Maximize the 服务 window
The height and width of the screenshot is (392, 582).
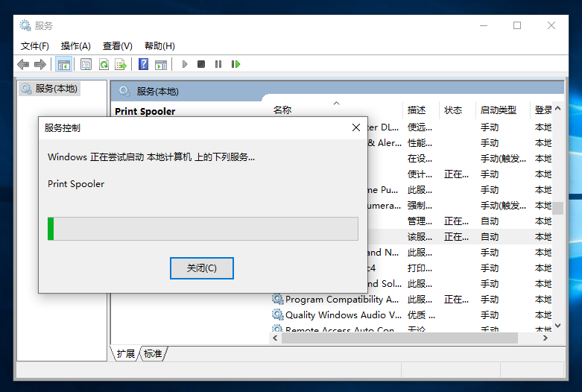click(x=517, y=25)
